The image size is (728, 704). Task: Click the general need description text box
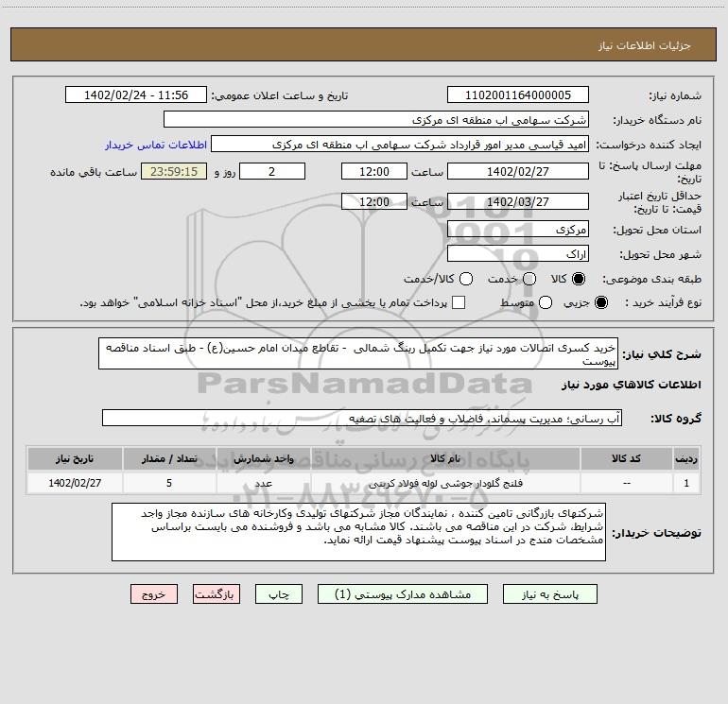358,353
